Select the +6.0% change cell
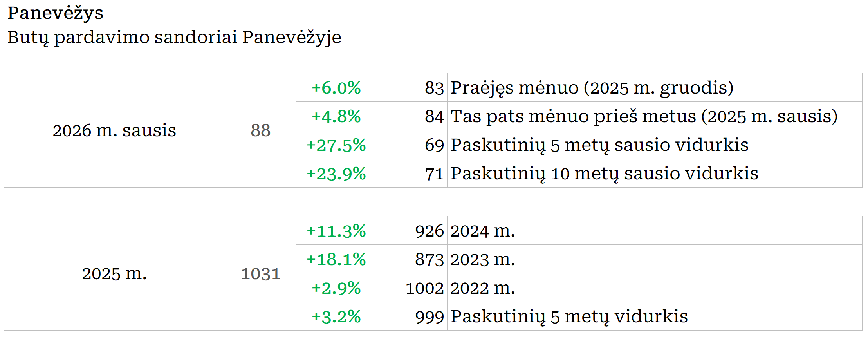Screen dimensions: 868x338 click(x=336, y=88)
